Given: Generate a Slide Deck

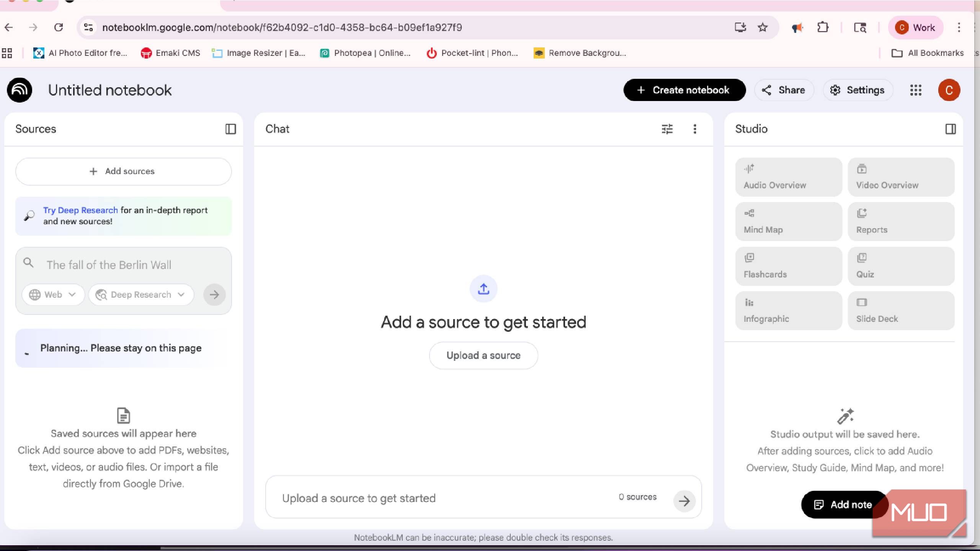Looking at the screenshot, I should pyautogui.click(x=901, y=311).
